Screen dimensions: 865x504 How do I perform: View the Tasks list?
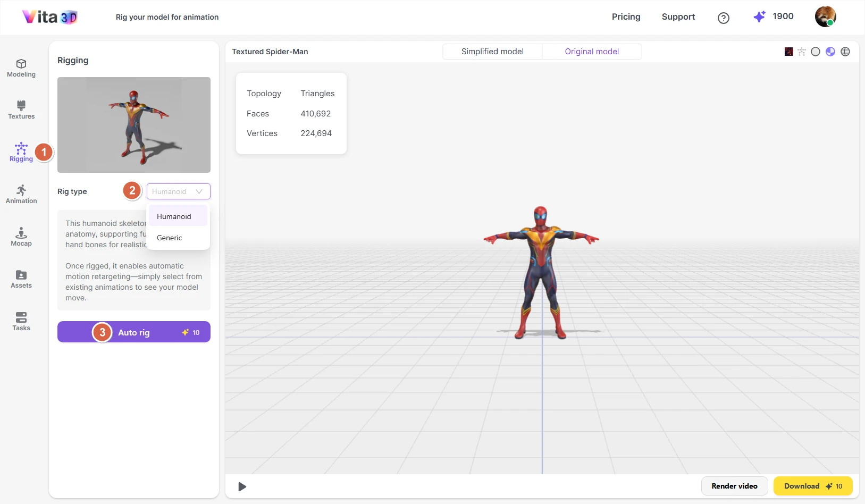(21, 322)
